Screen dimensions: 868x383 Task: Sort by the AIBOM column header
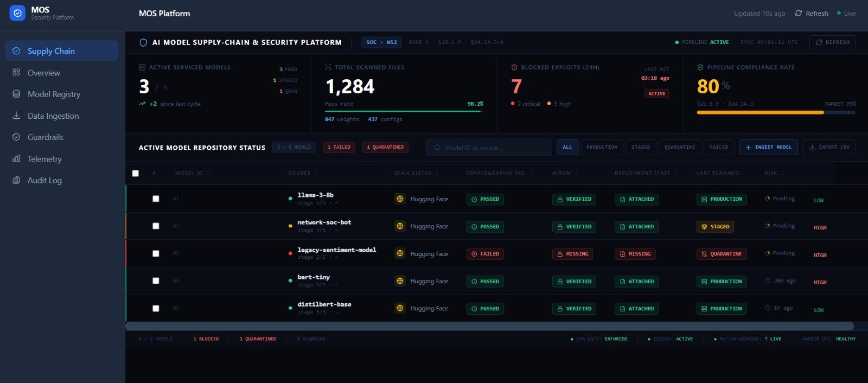pos(565,173)
